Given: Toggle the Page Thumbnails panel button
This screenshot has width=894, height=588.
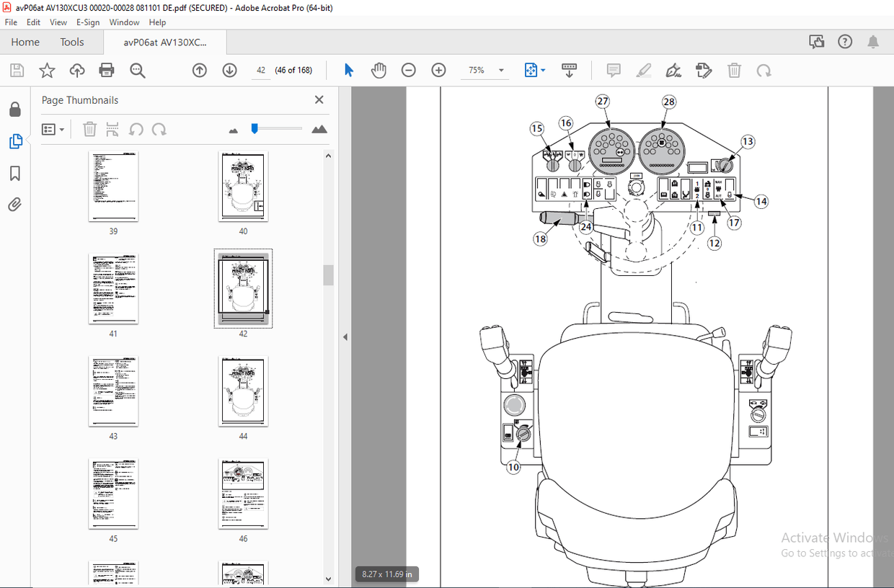Looking at the screenshot, I should click(x=15, y=141).
